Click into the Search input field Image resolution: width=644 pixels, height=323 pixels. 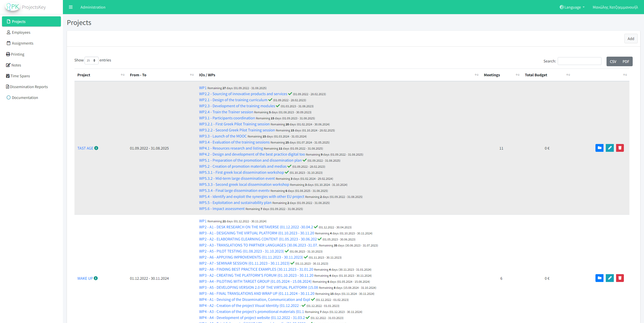579,61
